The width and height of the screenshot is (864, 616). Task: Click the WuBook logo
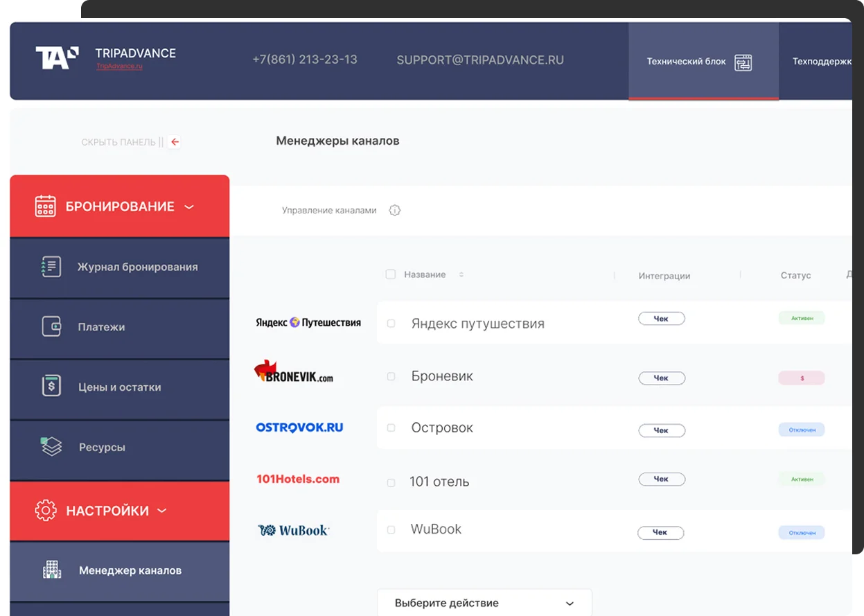(x=294, y=531)
